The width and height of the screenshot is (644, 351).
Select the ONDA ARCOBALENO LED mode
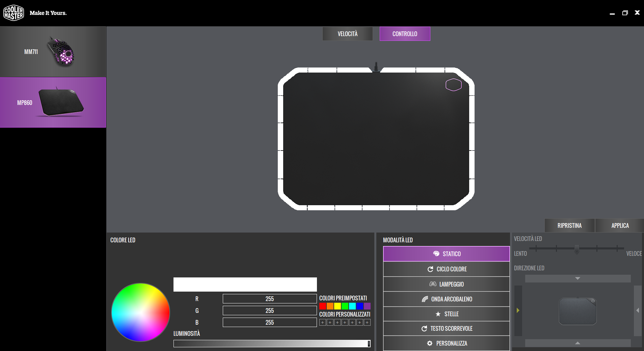point(446,299)
